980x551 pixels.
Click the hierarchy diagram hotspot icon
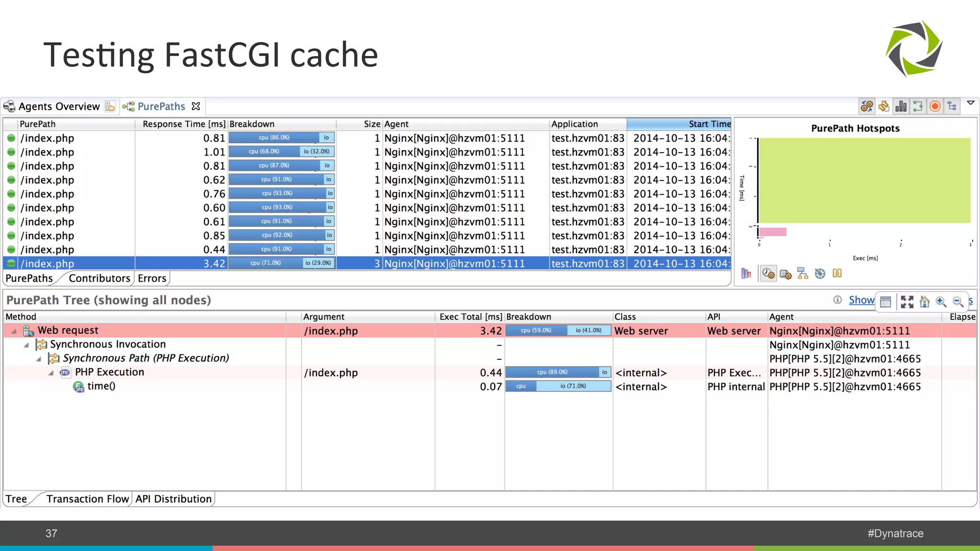803,274
